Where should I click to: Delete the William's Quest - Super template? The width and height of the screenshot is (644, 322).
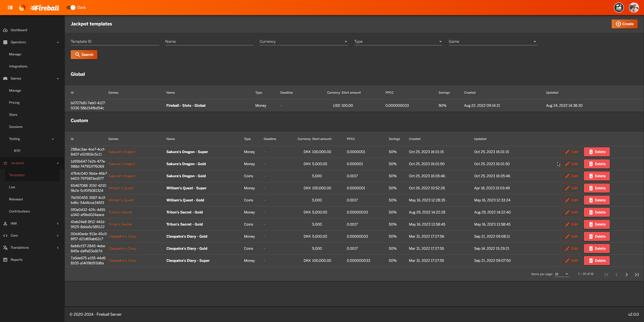[x=597, y=188]
